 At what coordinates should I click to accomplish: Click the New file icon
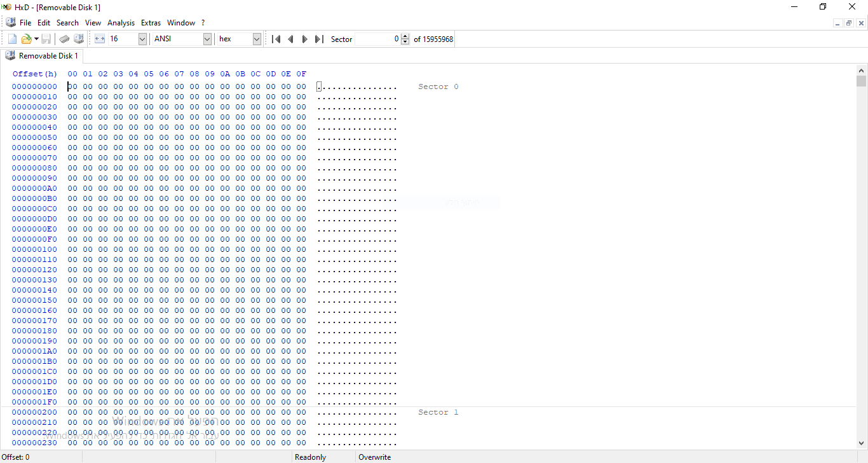[12, 39]
